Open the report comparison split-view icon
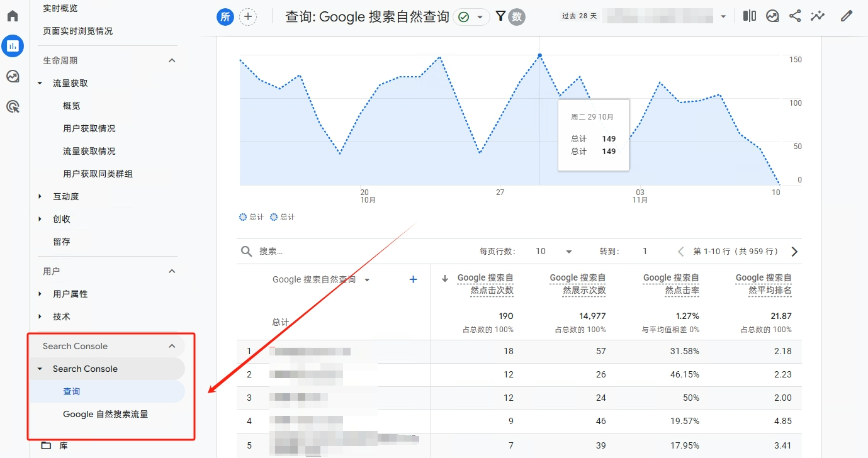This screenshot has width=868, height=458. [x=749, y=15]
